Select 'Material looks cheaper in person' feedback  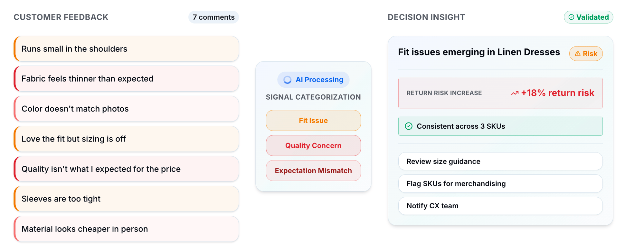tap(126, 229)
